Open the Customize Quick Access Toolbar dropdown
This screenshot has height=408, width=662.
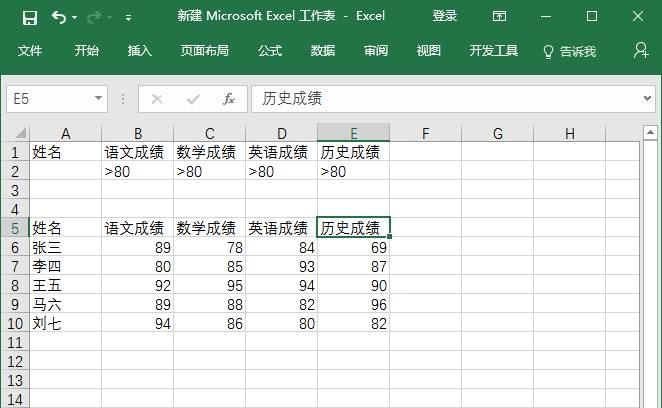pos(128,18)
